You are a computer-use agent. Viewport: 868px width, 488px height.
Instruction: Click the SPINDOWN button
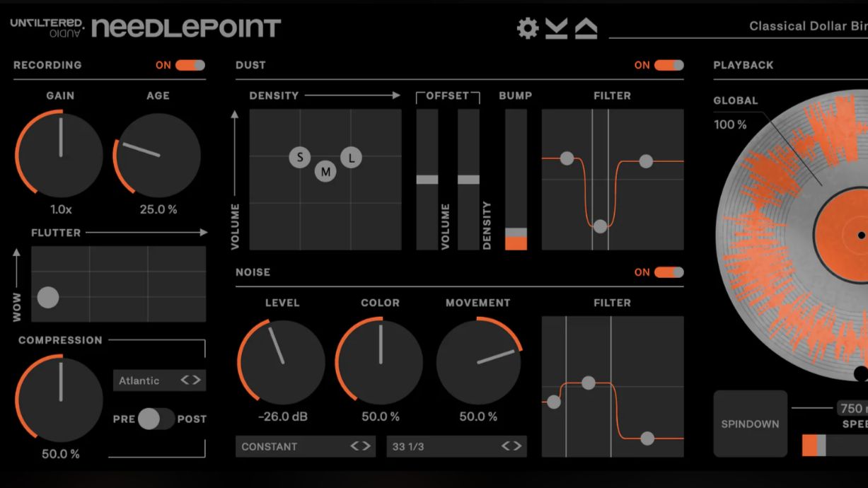point(750,424)
